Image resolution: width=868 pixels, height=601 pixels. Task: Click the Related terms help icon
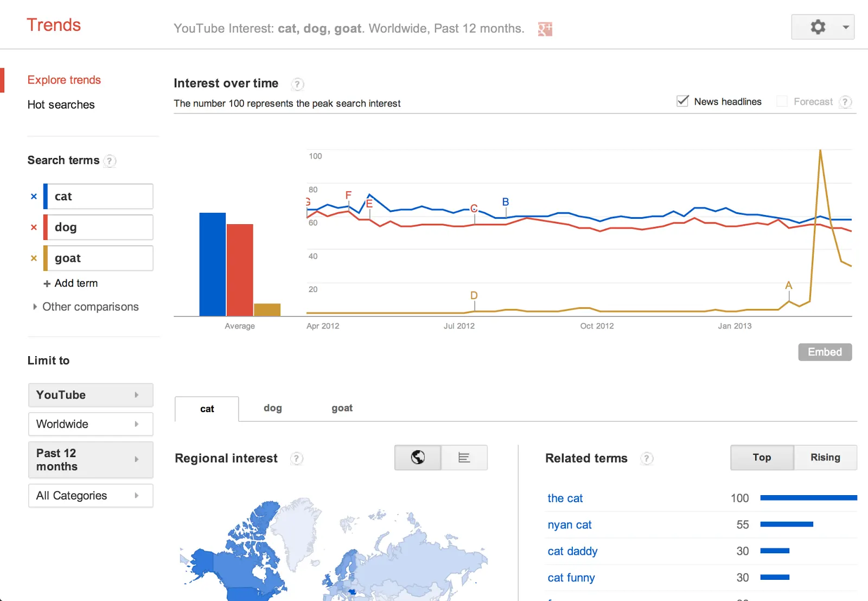pos(647,459)
